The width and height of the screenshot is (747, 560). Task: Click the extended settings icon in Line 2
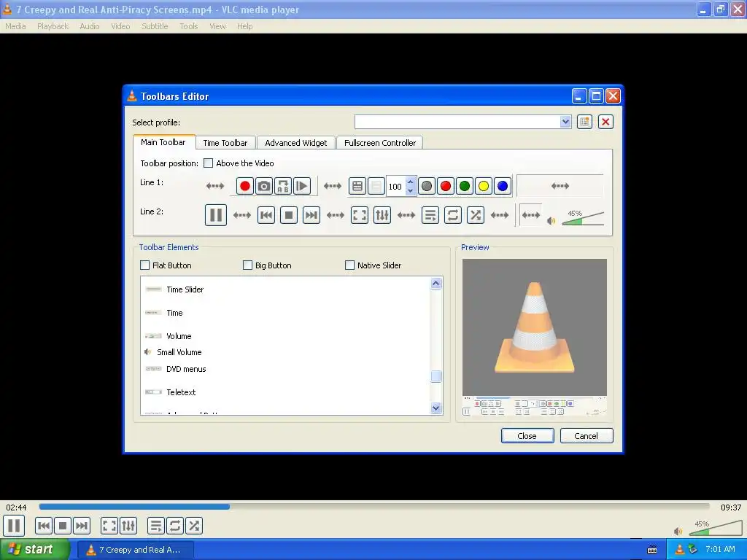tap(382, 215)
